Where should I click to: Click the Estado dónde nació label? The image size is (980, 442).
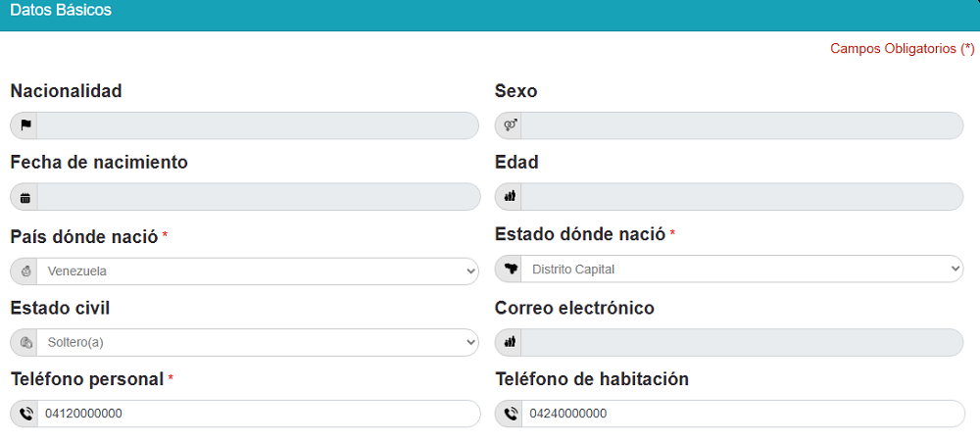tap(580, 234)
